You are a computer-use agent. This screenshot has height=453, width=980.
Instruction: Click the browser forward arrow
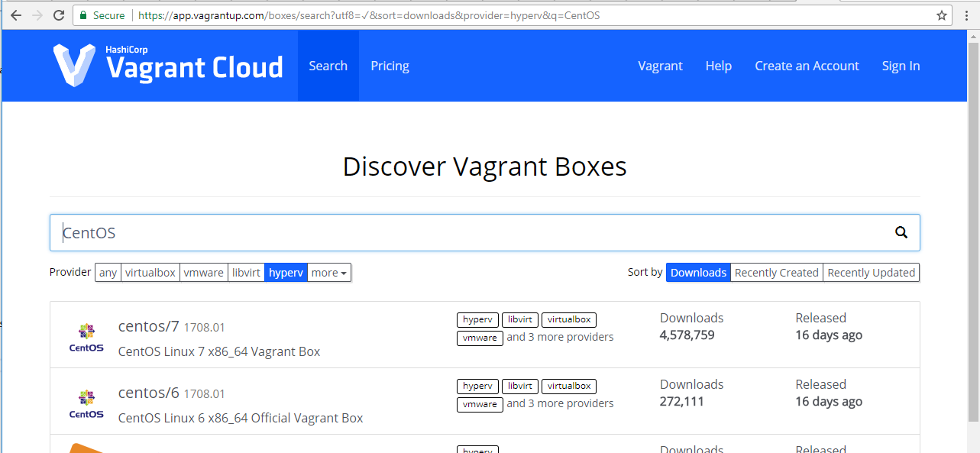(x=37, y=15)
